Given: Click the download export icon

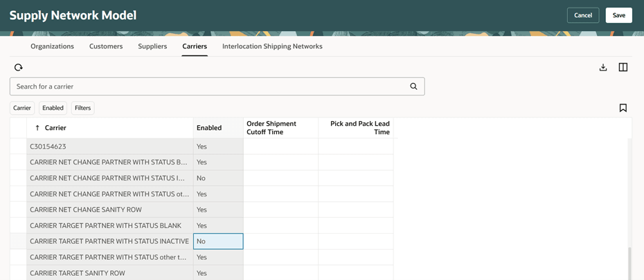Looking at the screenshot, I should 603,67.
